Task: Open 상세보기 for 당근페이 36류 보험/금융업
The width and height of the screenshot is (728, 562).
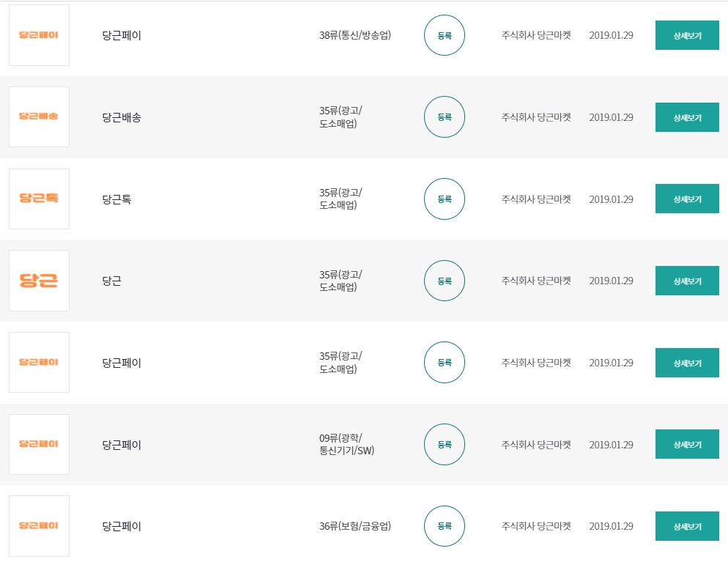Action: [x=686, y=526]
